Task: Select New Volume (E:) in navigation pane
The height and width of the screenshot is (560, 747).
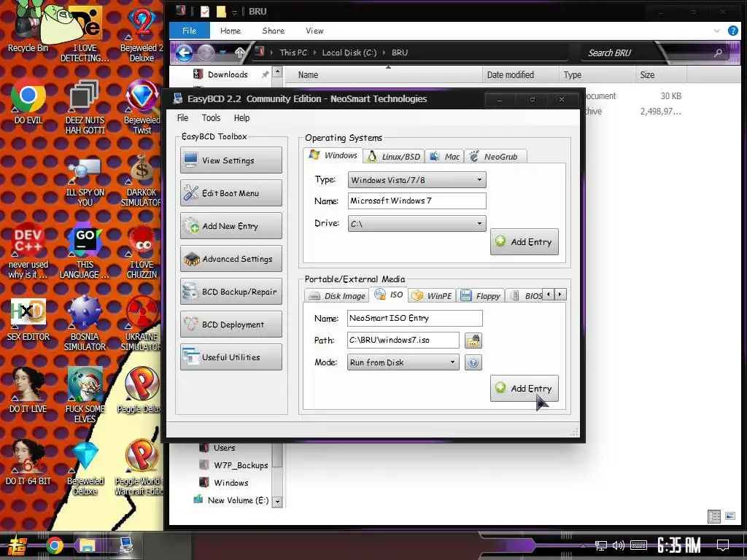Action: 237,500
